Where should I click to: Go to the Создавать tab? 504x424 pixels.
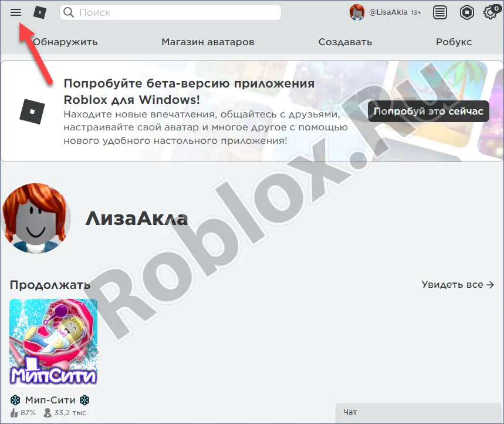345,42
